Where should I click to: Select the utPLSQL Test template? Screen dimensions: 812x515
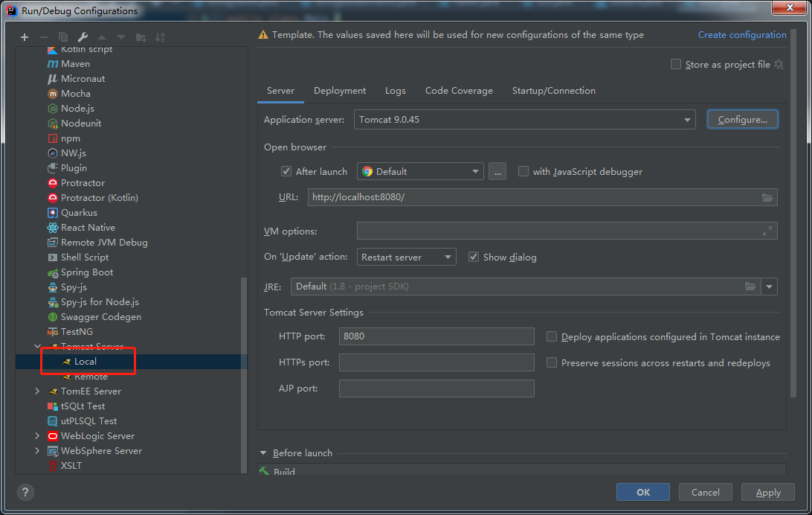point(88,421)
